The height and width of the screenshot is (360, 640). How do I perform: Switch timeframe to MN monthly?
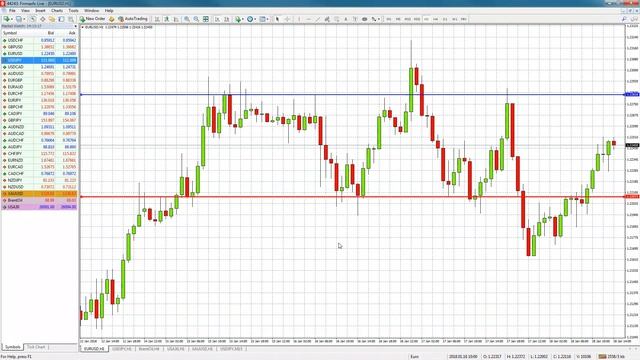point(464,19)
